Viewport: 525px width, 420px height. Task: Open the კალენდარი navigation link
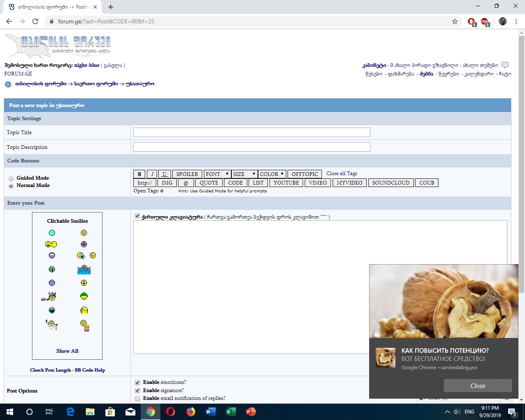click(479, 74)
